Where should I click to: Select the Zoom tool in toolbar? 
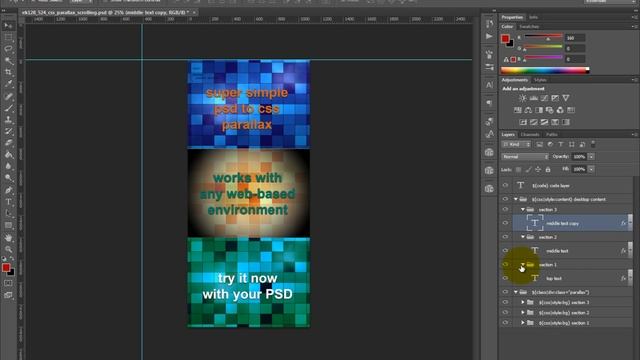(x=8, y=249)
